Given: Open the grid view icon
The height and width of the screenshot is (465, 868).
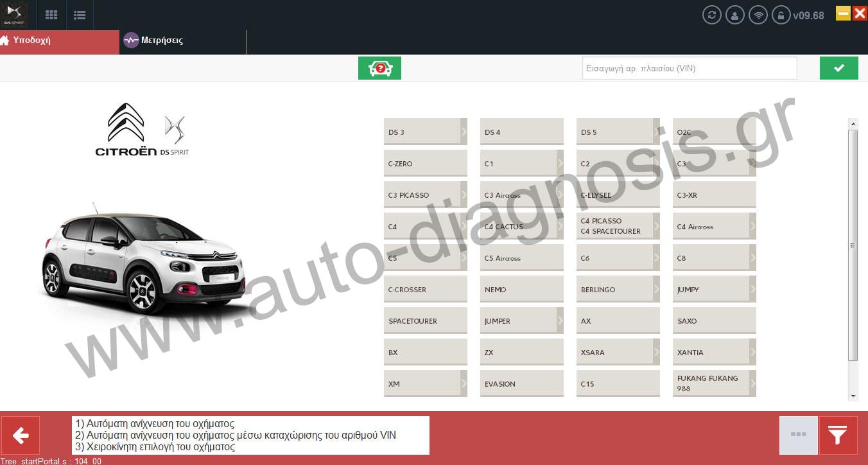Looking at the screenshot, I should coord(51,15).
